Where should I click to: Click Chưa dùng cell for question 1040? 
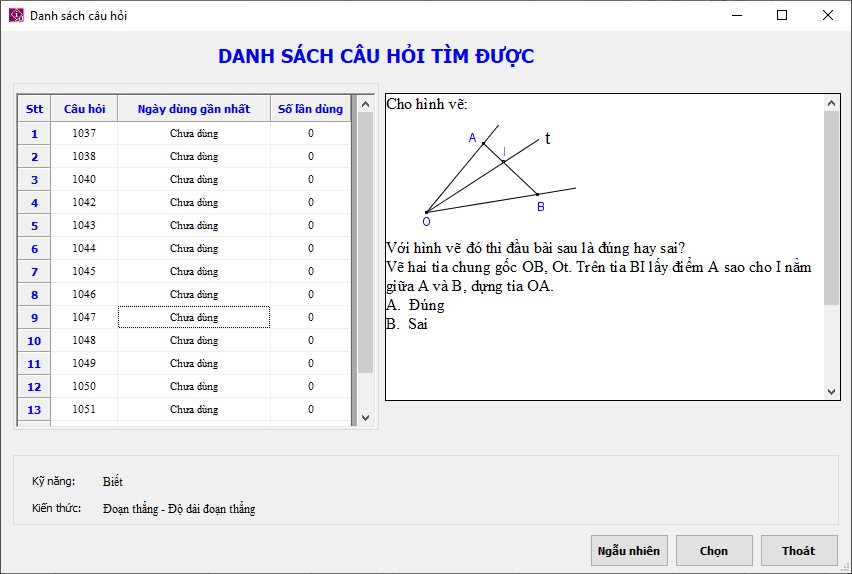pyautogui.click(x=194, y=179)
